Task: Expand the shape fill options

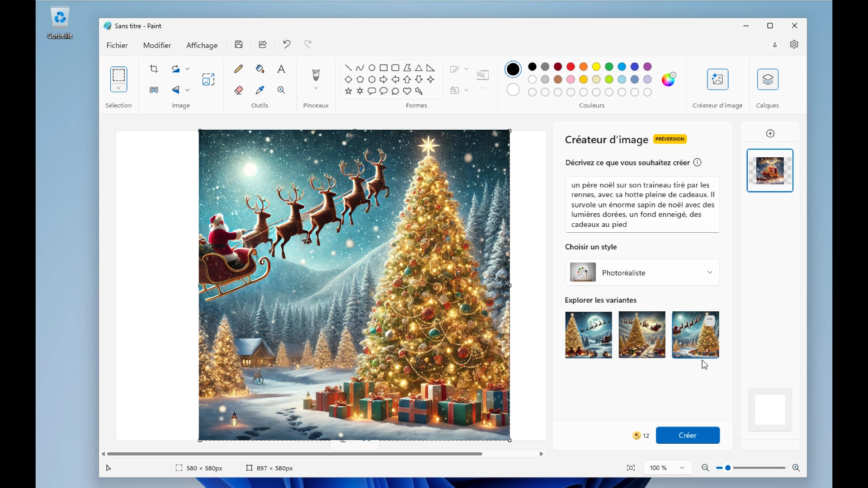Action: click(466, 90)
